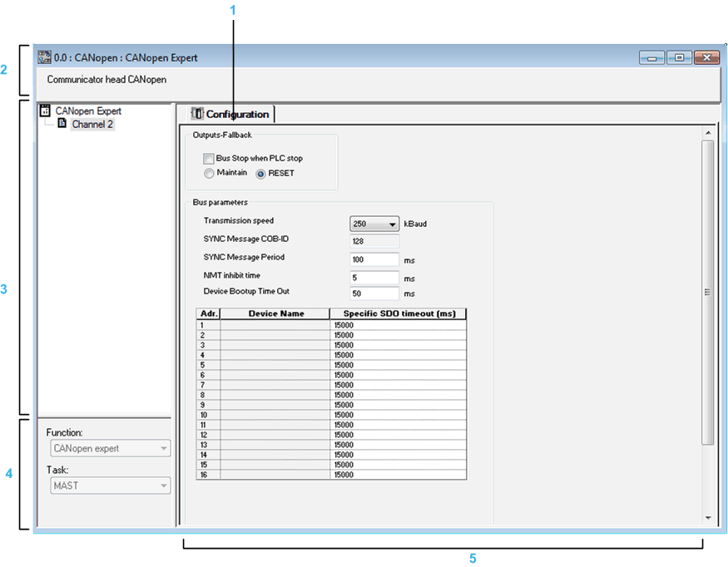Open the Function CANopen expert dropdown
728x567 pixels.
coord(110,448)
